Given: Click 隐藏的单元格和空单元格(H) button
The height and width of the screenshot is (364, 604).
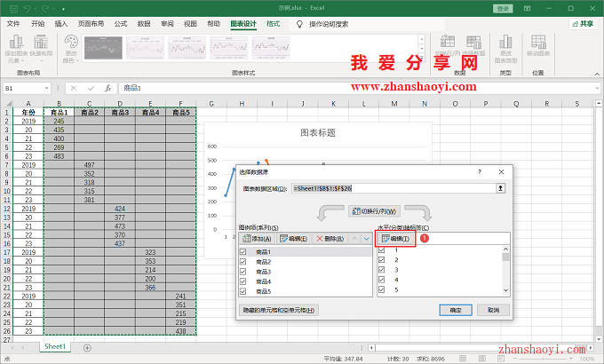Looking at the screenshot, I should coord(279,310).
